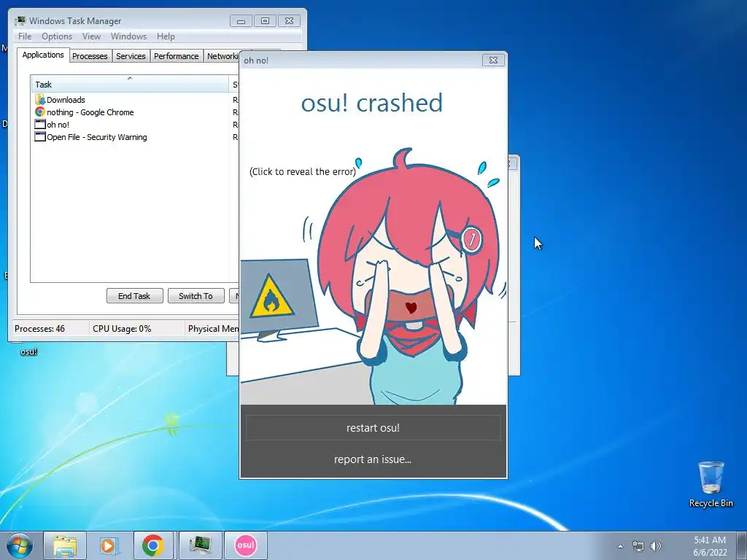
Task: Select the icon beside 'Open File - Security Warning'
Action: [x=40, y=136]
